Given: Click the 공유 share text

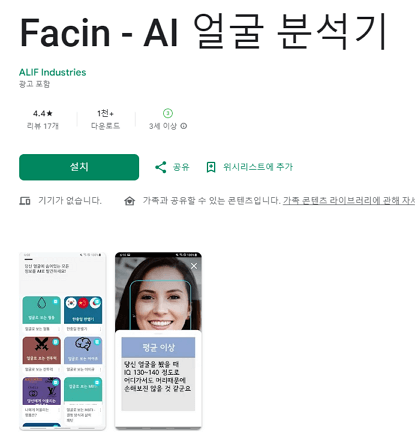Looking at the screenshot, I should (x=181, y=167).
